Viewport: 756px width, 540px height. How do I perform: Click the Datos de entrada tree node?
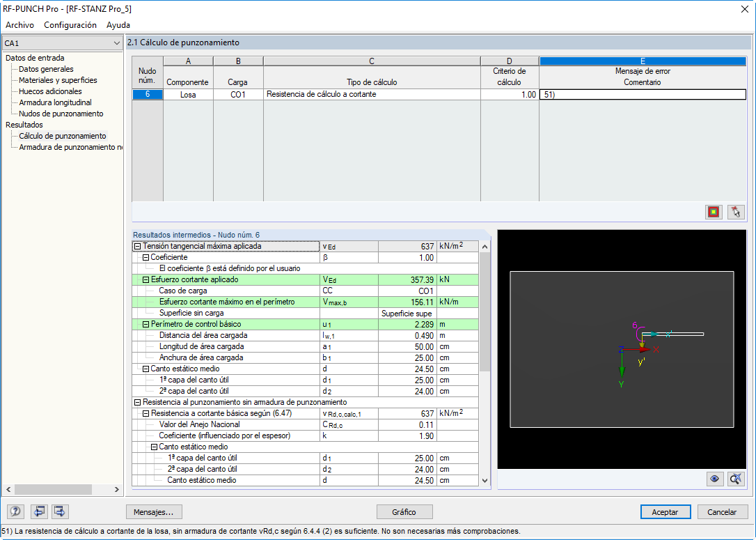click(x=35, y=58)
